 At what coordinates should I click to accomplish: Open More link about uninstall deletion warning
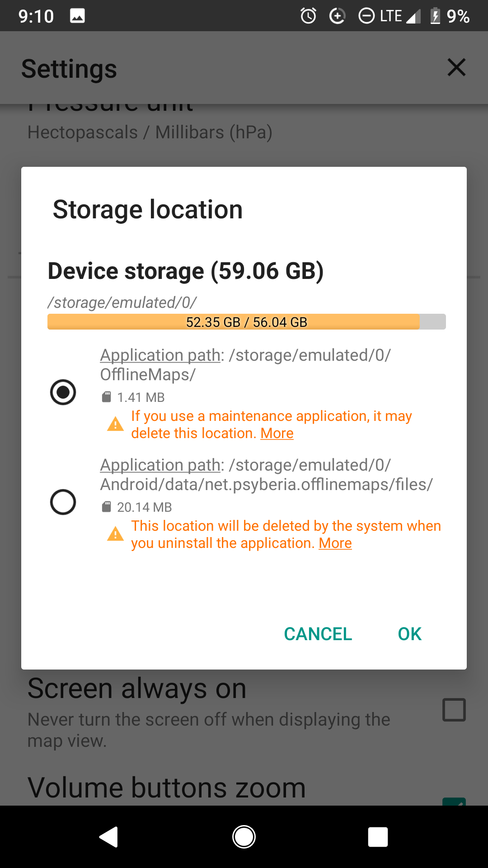click(335, 543)
